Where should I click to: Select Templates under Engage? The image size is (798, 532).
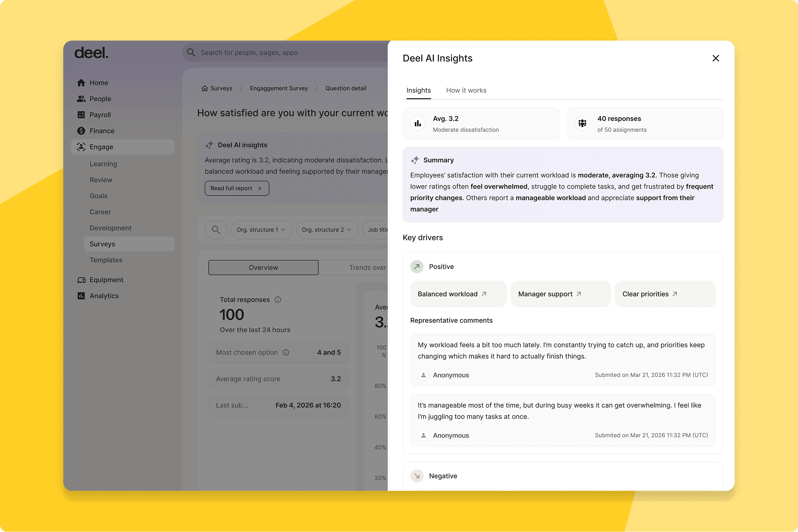point(106,260)
